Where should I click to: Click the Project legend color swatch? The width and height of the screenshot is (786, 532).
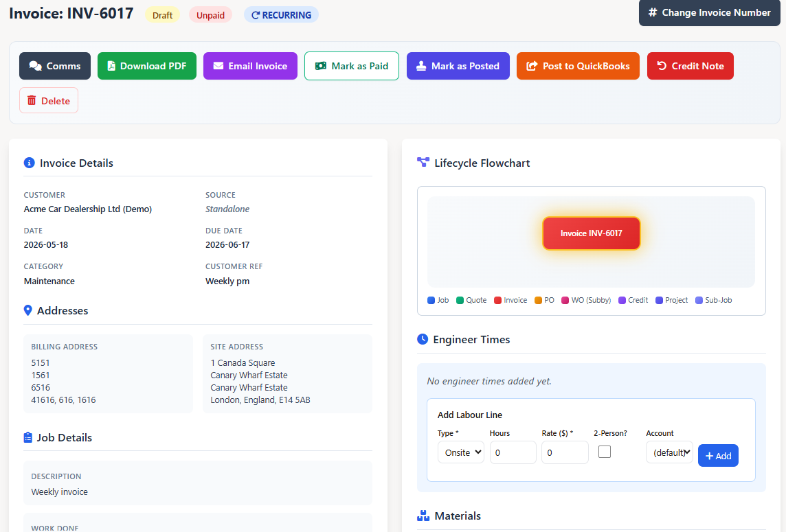[x=659, y=300]
